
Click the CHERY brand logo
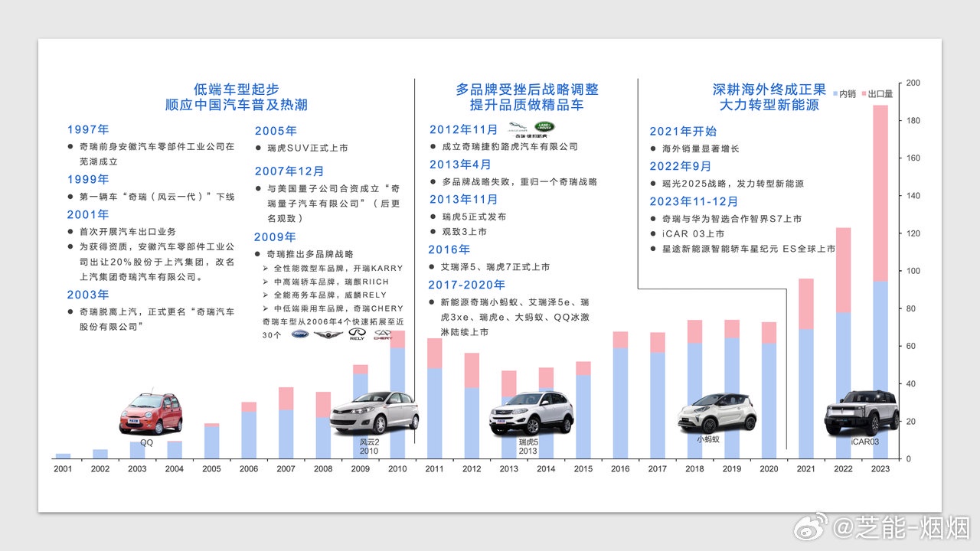pyautogui.click(x=383, y=334)
